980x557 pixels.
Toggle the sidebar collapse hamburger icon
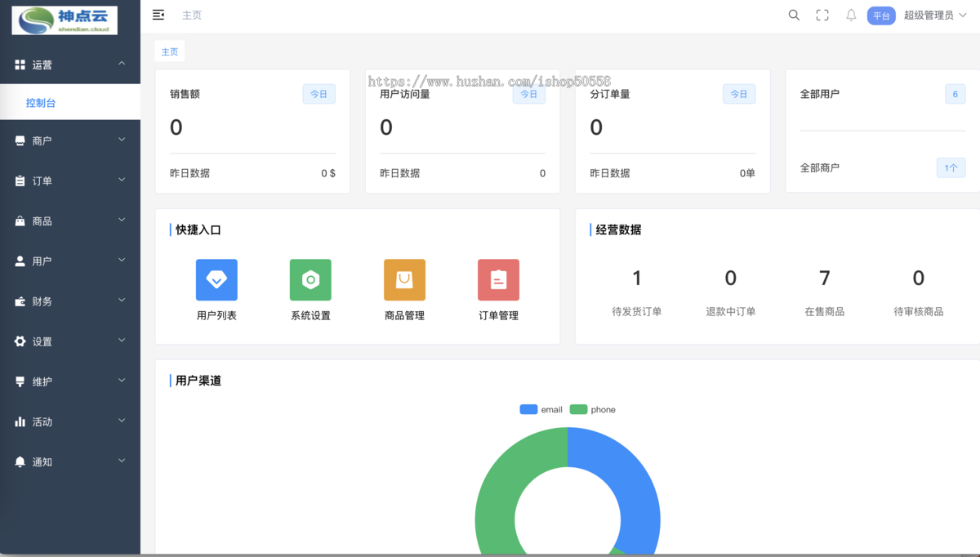pos(158,15)
